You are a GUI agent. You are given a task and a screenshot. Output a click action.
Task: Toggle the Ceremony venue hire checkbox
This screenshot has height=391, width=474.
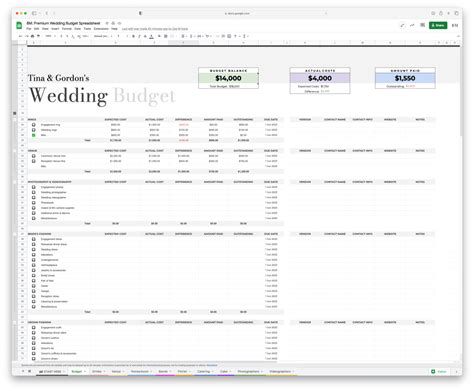[x=34, y=156]
